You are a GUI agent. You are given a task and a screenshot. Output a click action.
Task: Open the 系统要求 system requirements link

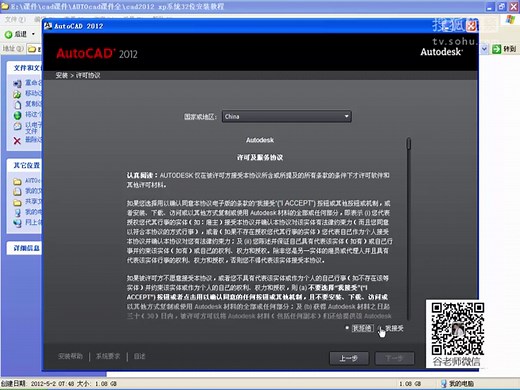[x=108, y=356]
